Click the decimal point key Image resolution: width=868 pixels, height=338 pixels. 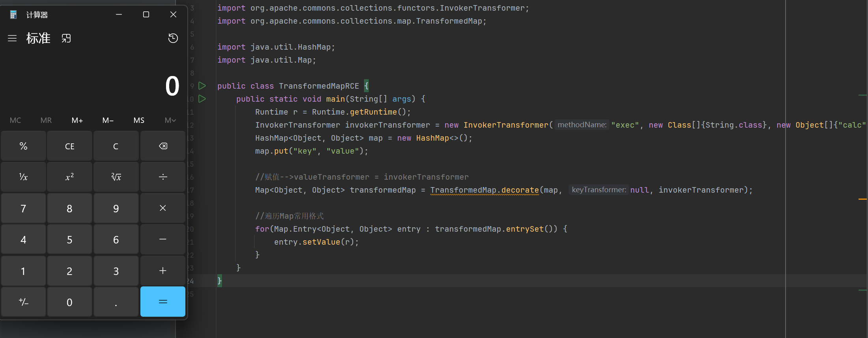click(x=116, y=302)
